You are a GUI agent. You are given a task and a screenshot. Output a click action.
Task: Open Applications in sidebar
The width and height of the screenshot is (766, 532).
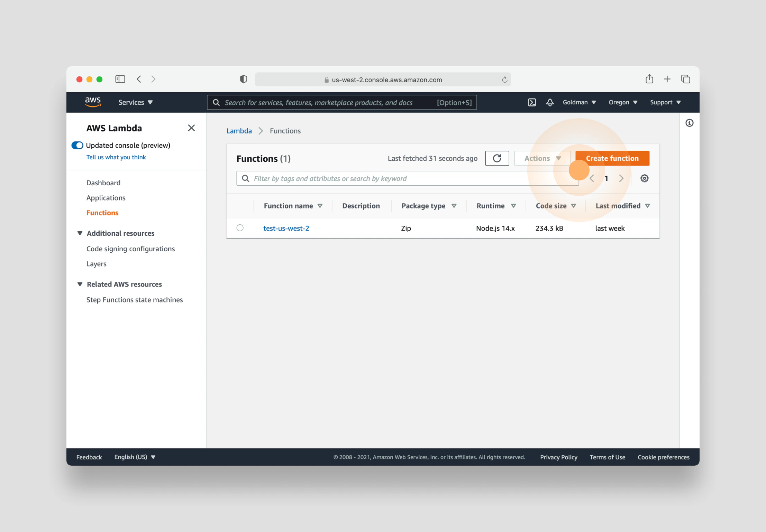[106, 198]
